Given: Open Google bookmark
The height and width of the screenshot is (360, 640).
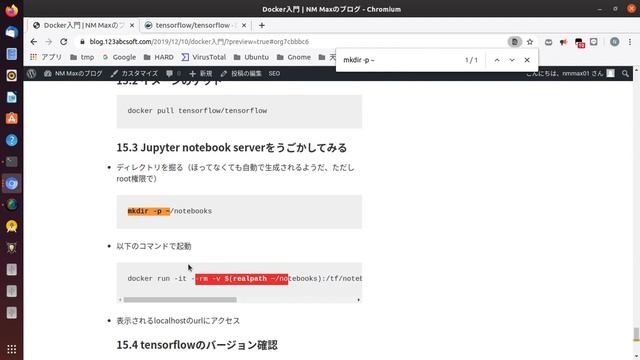Looking at the screenshot, I should [x=119, y=57].
